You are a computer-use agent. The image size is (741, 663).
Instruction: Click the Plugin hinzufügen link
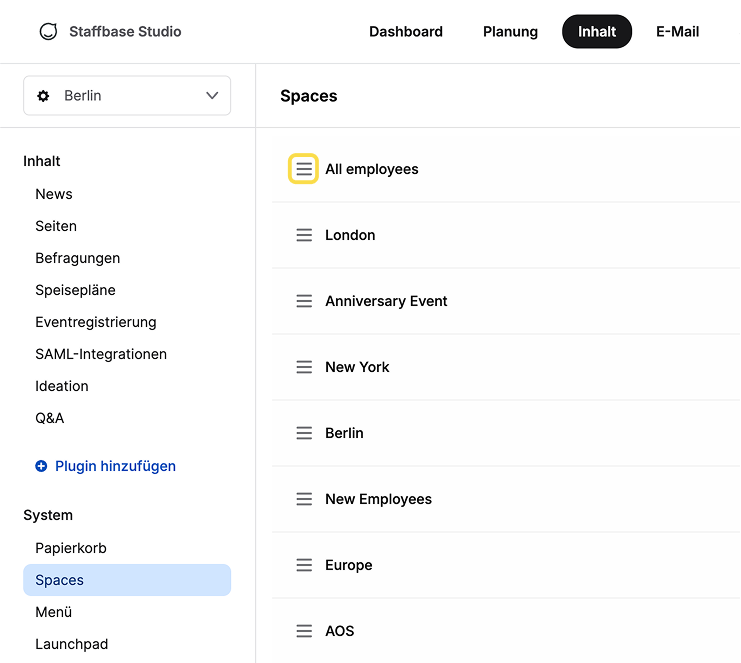[x=115, y=466]
